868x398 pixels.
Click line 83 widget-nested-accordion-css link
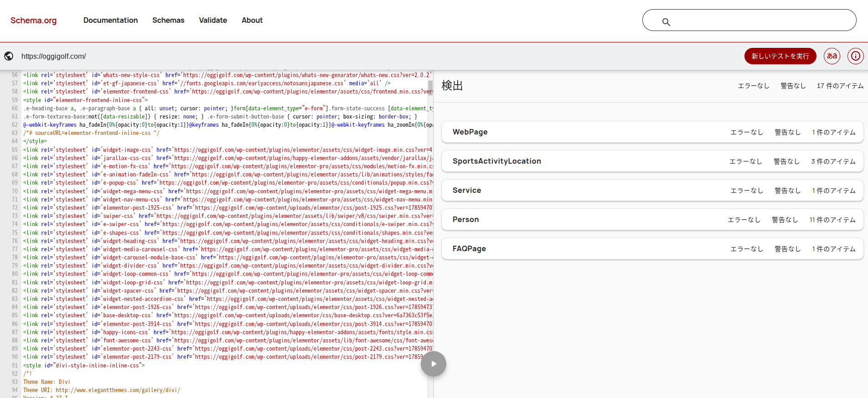coord(228,299)
